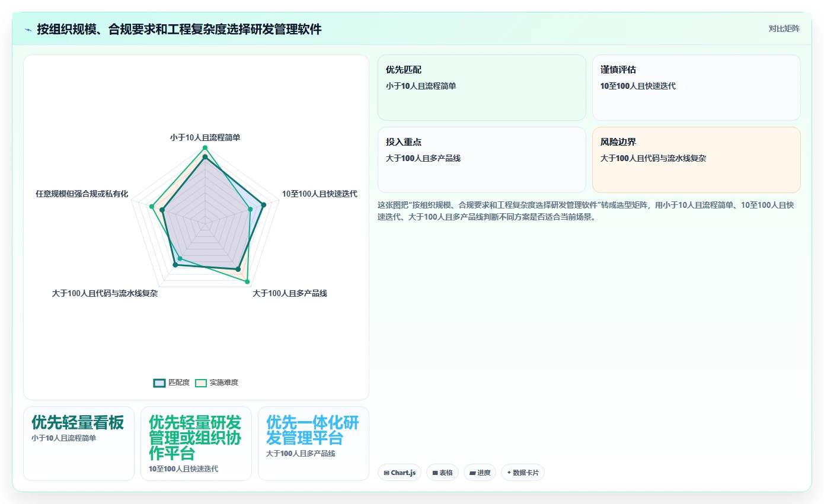Click the 对比矩阵 label in the header
The image size is (824, 504).
coord(784,28)
